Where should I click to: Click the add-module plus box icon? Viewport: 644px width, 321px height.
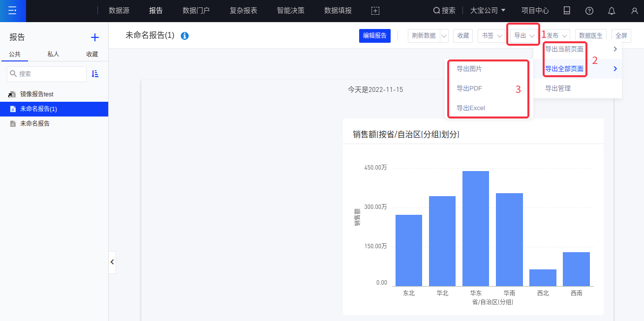click(375, 11)
